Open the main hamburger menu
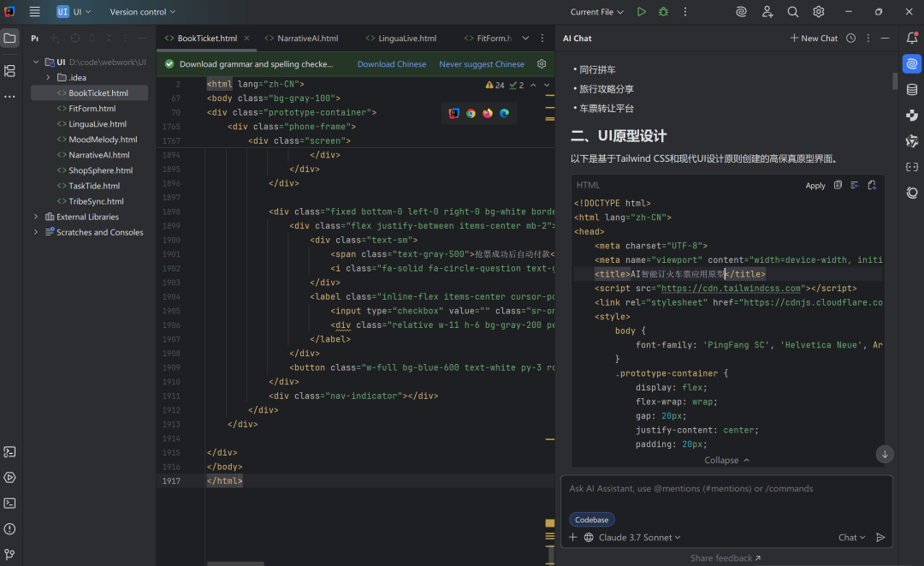The width and height of the screenshot is (924, 566). (x=35, y=11)
